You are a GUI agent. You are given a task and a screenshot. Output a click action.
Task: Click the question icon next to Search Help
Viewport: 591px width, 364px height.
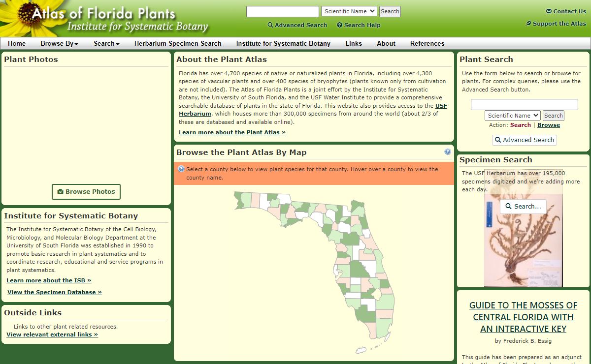[x=339, y=25]
